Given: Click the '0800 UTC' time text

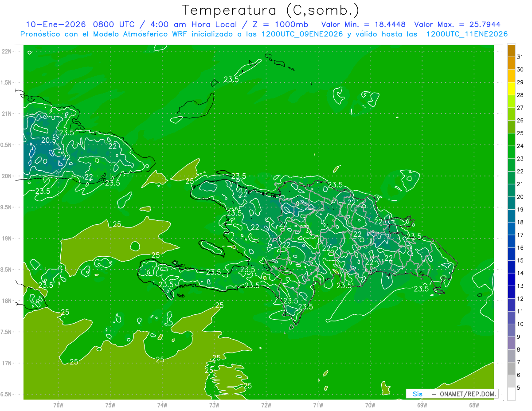Looking at the screenshot, I should coord(116,24).
